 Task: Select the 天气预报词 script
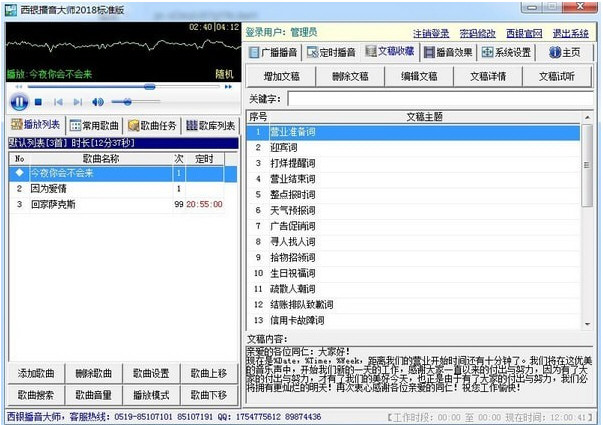click(413, 210)
